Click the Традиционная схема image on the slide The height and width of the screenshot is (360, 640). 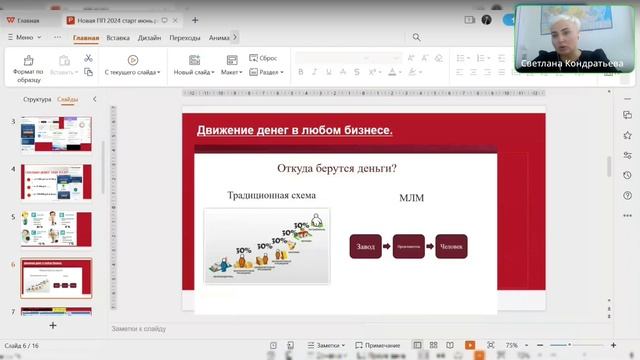click(x=267, y=246)
